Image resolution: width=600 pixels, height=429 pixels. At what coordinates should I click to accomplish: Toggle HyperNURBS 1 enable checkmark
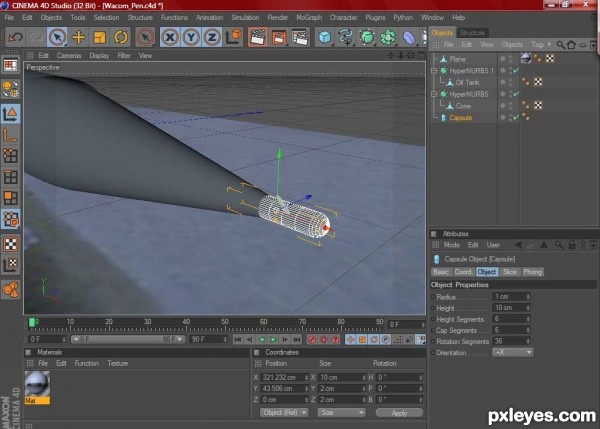pos(516,71)
